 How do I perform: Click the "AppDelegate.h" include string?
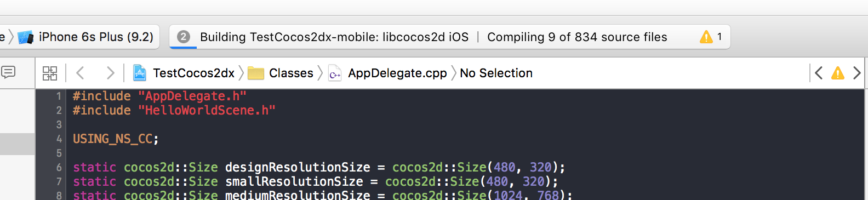pos(192,96)
